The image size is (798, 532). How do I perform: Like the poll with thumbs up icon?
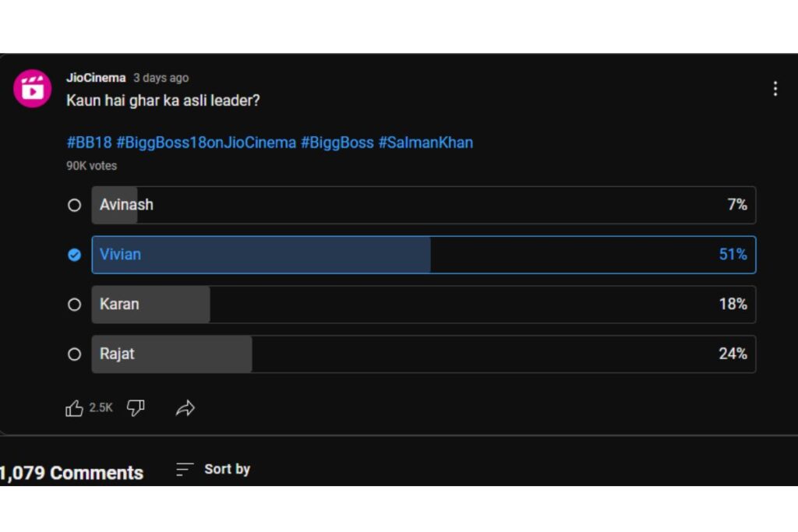coord(74,408)
